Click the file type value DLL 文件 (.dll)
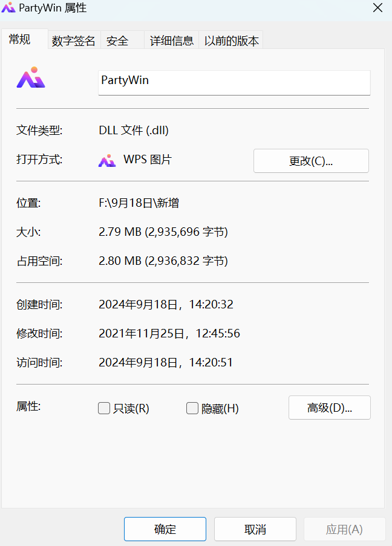The image size is (392, 546). (134, 131)
